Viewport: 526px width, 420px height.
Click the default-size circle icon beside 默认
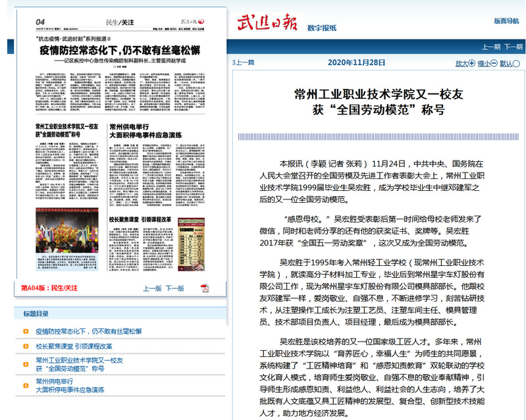516,63
